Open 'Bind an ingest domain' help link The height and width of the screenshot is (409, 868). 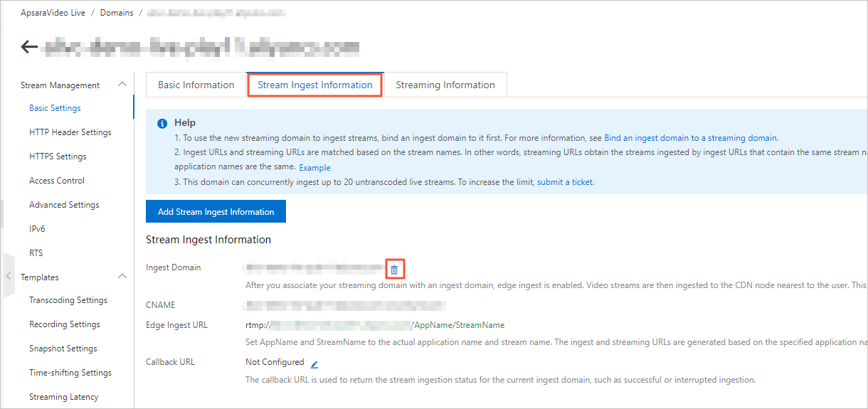point(691,138)
